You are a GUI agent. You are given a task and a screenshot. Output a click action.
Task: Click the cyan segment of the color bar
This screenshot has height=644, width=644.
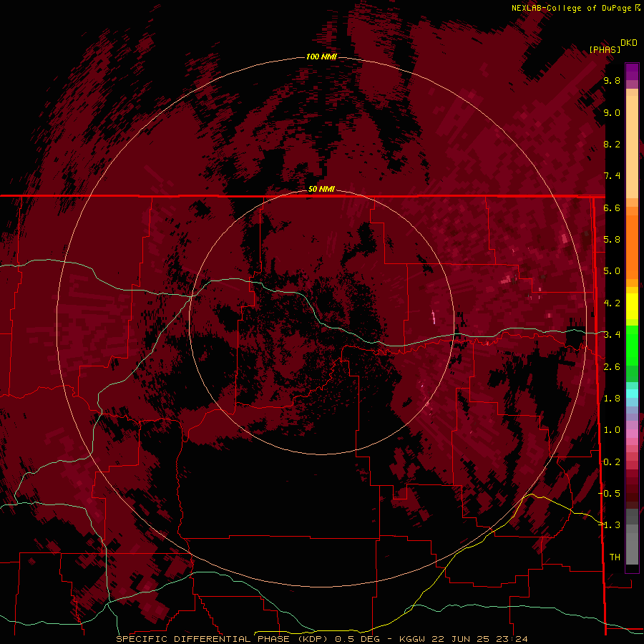click(632, 393)
